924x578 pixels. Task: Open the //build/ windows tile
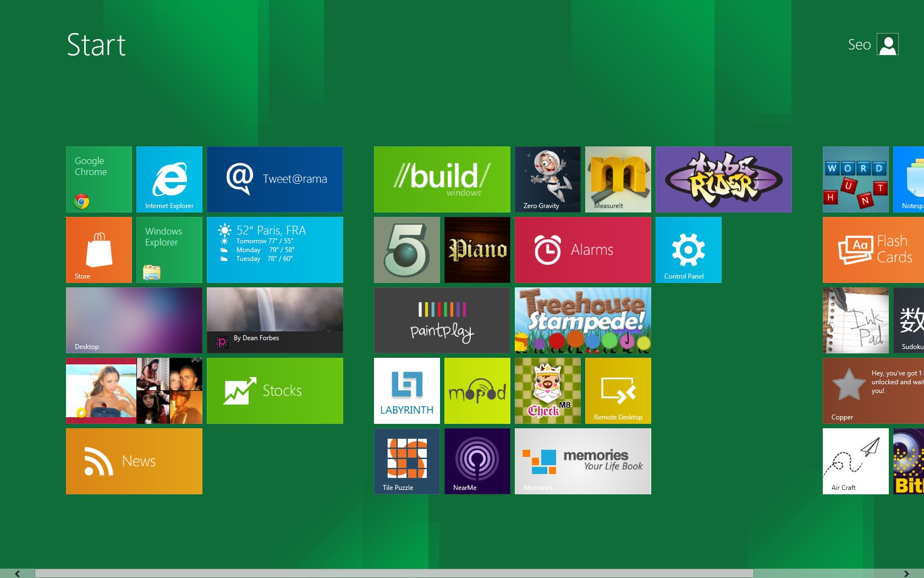pyautogui.click(x=442, y=179)
